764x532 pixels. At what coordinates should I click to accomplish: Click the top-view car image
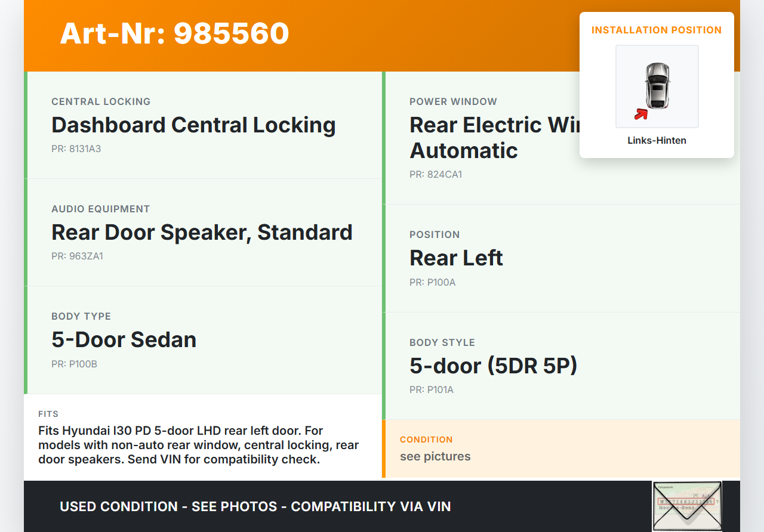click(657, 85)
